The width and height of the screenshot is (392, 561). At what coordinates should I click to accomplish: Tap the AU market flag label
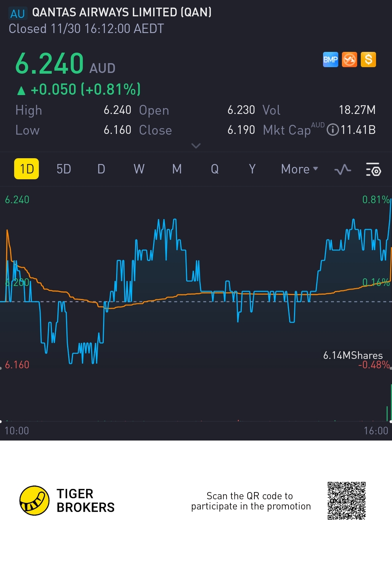tap(17, 14)
